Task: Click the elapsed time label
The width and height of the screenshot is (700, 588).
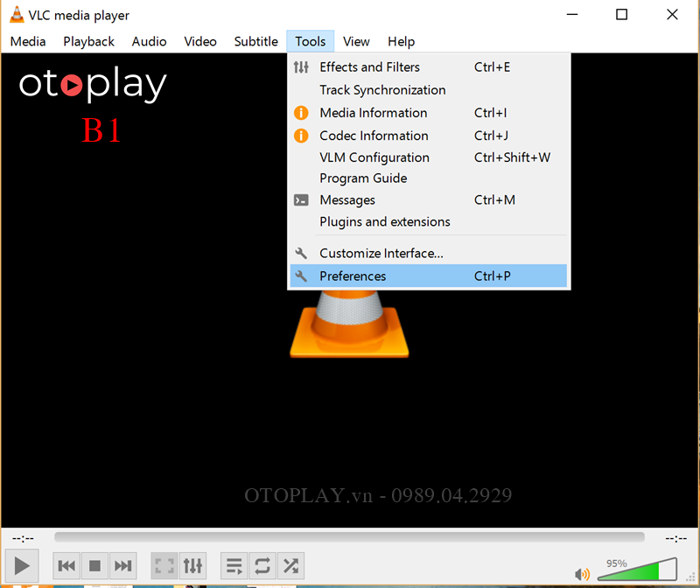Action: 23,538
